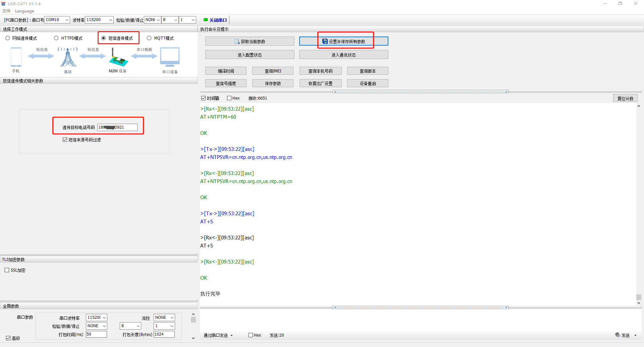
Task: Select the MQTT模式 radio button
Action: point(149,38)
